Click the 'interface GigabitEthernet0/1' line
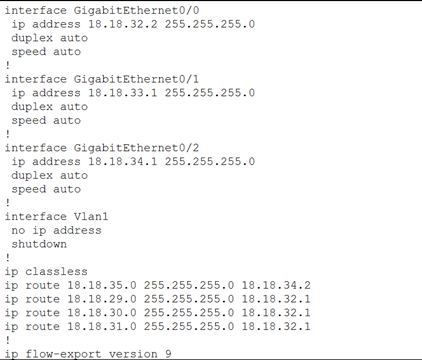The height and width of the screenshot is (360, 422). click(102, 79)
